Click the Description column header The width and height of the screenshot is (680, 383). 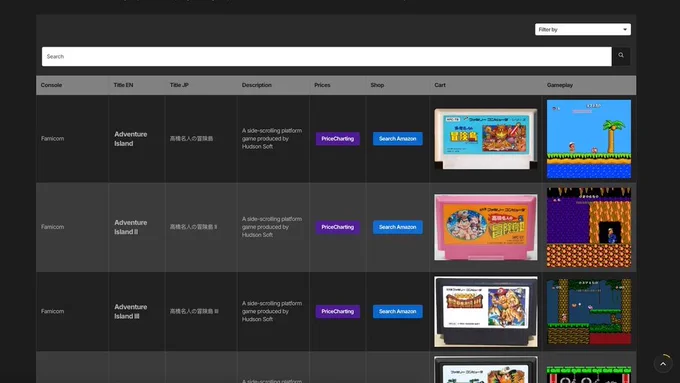click(x=257, y=85)
